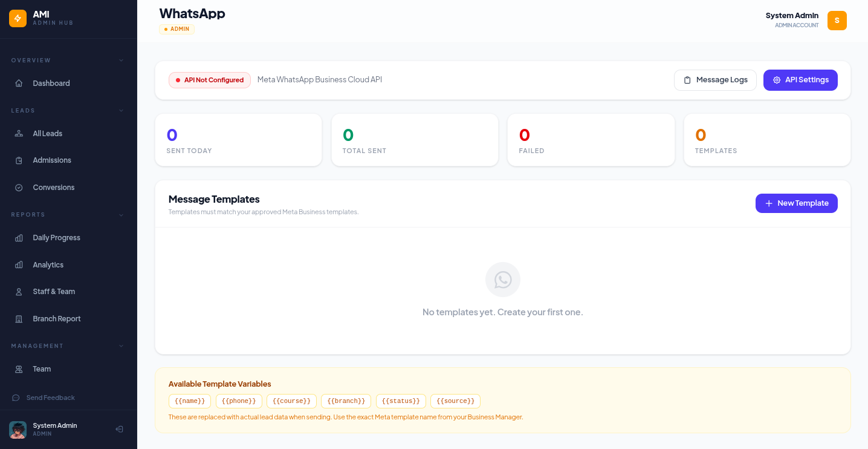Click the Team group icon in Management
Image resolution: width=868 pixels, height=449 pixels.
click(x=19, y=369)
